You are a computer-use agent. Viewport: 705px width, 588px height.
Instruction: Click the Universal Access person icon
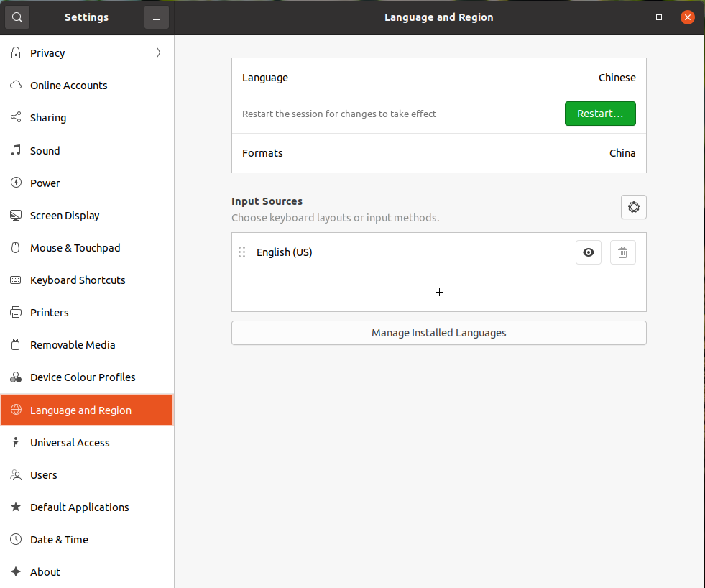point(16,442)
